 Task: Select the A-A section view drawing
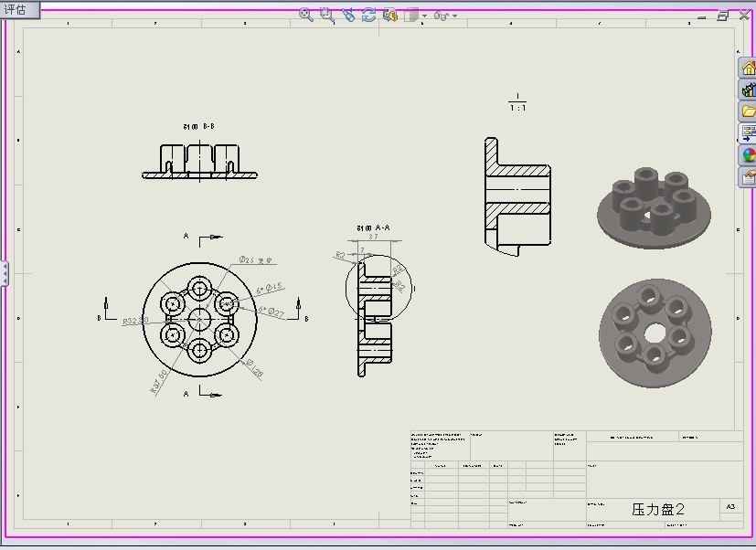374,318
